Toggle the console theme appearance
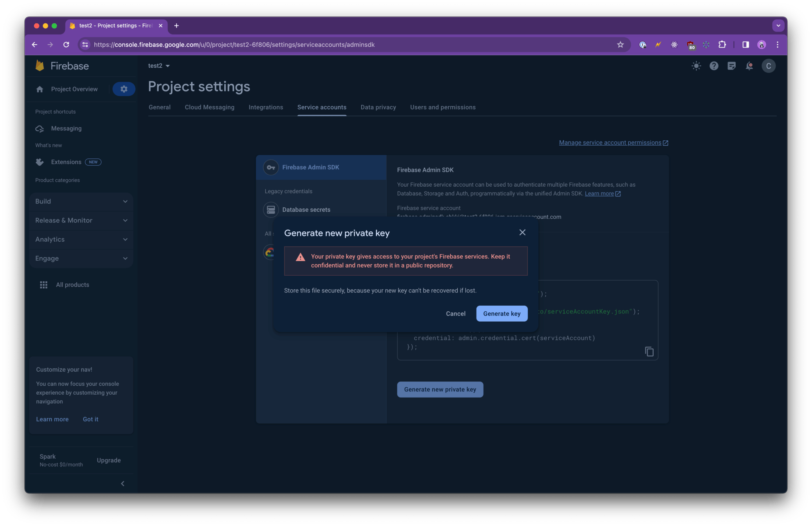Image resolution: width=812 pixels, height=526 pixels. [x=696, y=66]
